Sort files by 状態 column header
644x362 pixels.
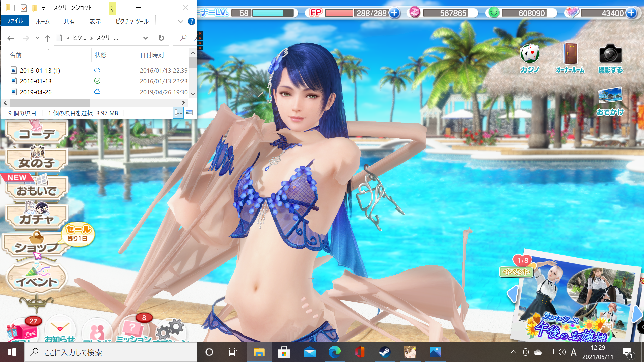coord(114,55)
